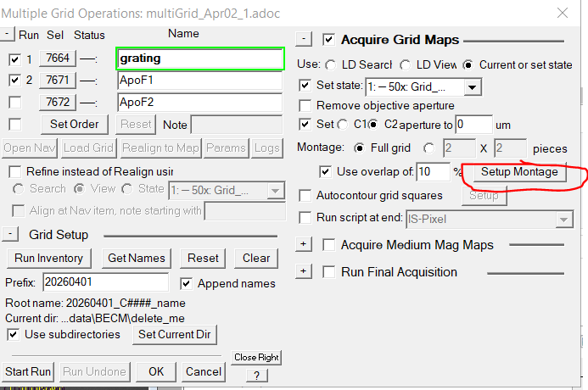Click the Get Names button
The width and height of the screenshot is (588, 390).
click(137, 259)
